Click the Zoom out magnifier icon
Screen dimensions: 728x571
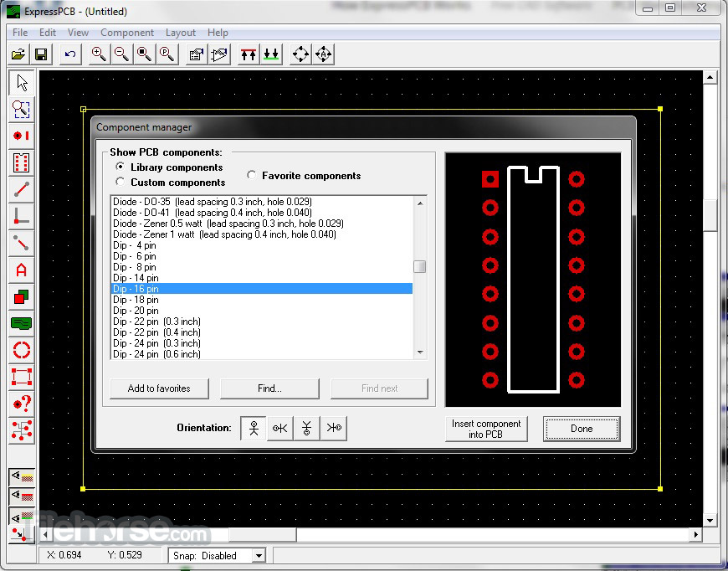pyautogui.click(x=121, y=54)
